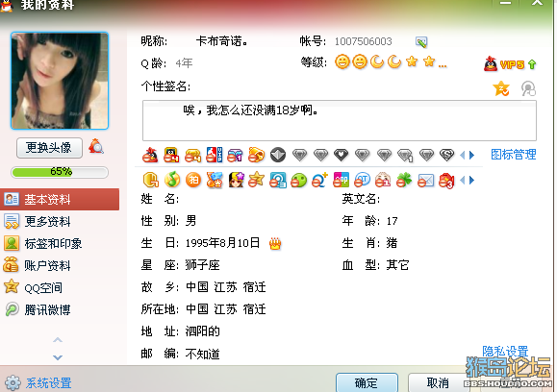Show previous icons in diamond badge row
This screenshot has width=557, height=392.
tap(462, 155)
